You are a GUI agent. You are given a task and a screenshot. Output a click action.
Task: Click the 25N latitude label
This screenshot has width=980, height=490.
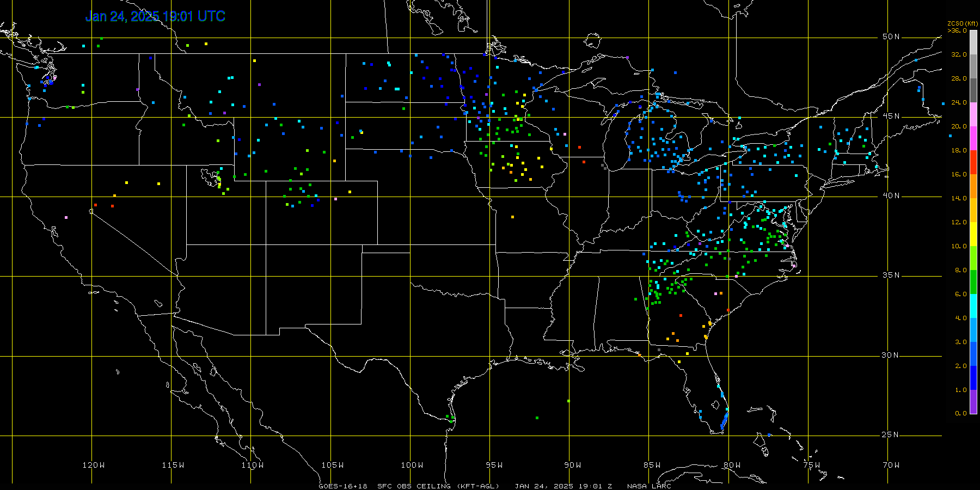tap(891, 435)
